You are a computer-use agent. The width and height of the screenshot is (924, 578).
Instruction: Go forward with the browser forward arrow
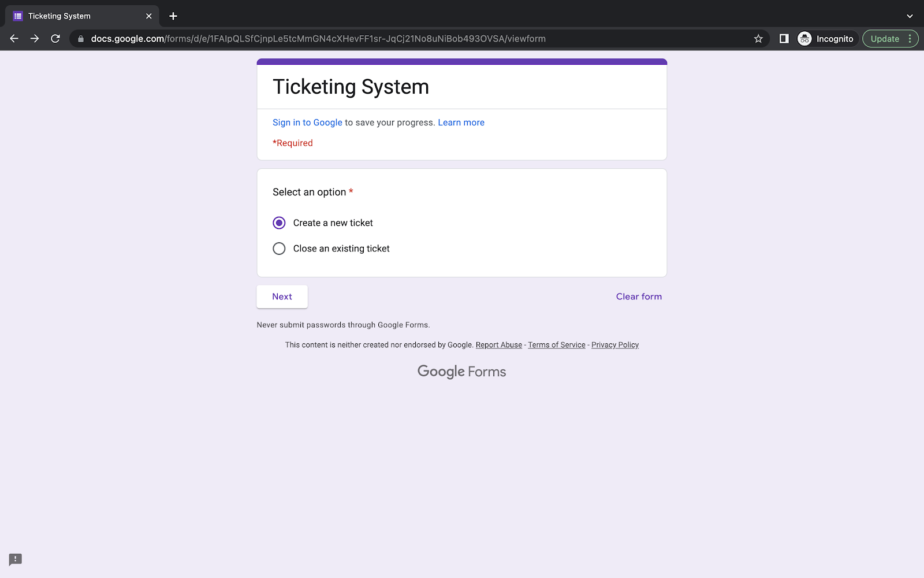(x=35, y=39)
